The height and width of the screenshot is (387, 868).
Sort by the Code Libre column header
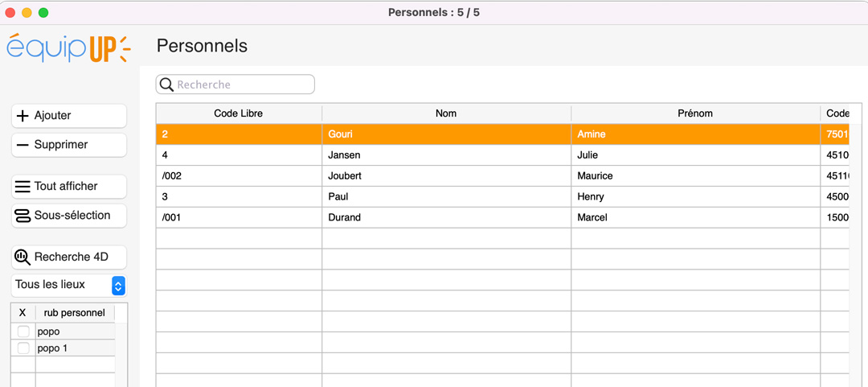click(x=239, y=113)
